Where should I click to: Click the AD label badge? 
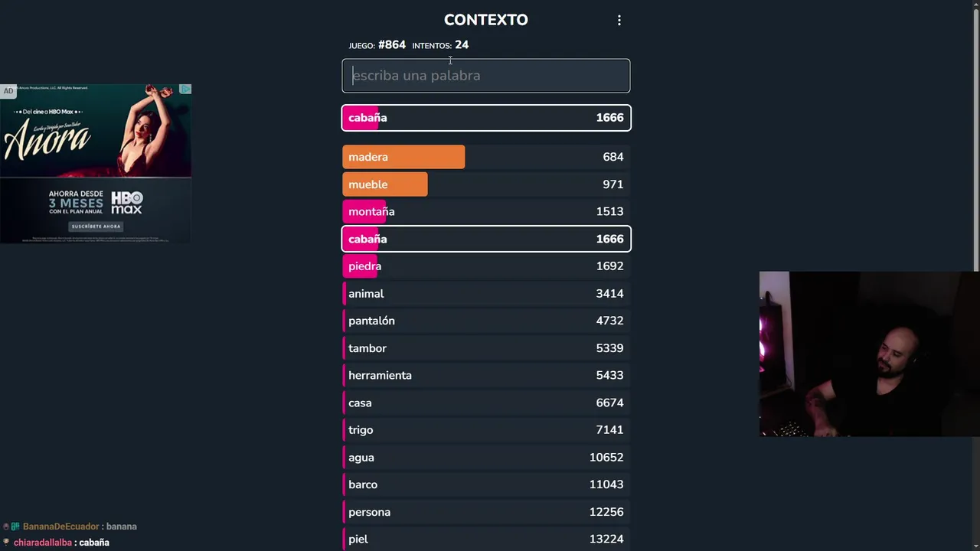click(x=8, y=91)
